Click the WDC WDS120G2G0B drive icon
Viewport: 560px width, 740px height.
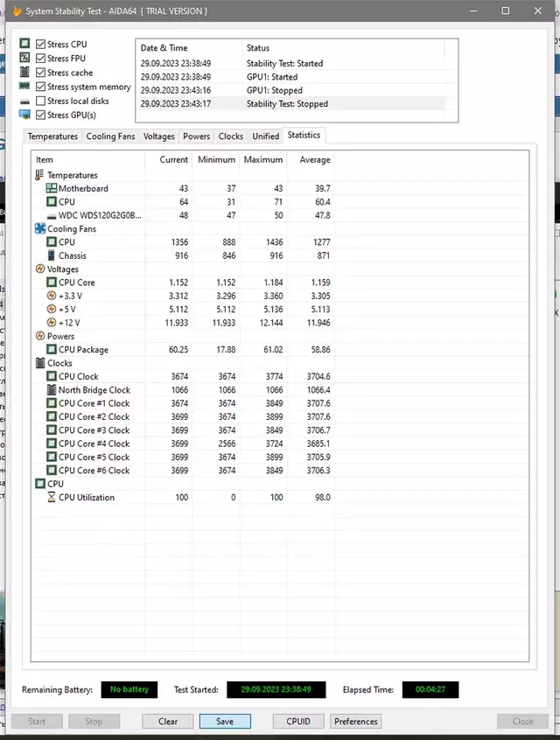[52, 216]
